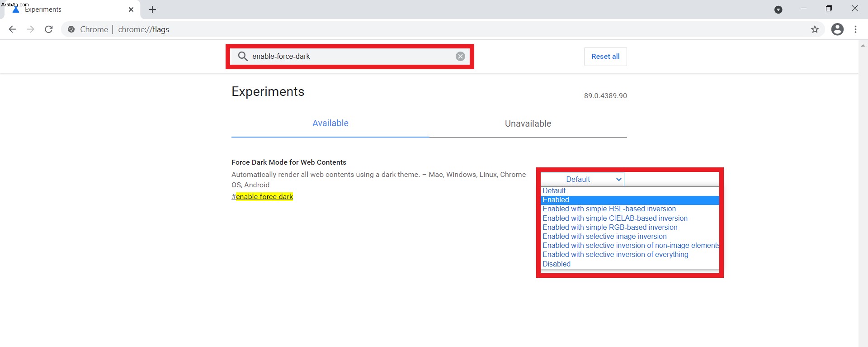
Task: Choose the Default option in list
Action: pos(630,191)
